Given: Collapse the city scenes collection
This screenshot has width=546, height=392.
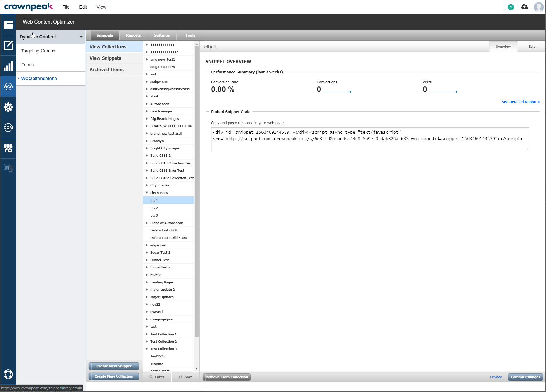Looking at the screenshot, I should point(147,193).
